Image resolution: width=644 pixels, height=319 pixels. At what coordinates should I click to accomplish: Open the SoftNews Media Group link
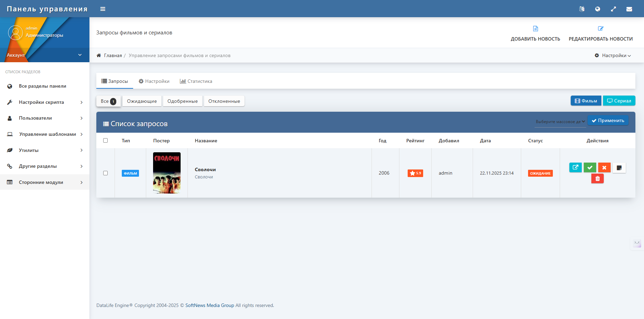210,306
